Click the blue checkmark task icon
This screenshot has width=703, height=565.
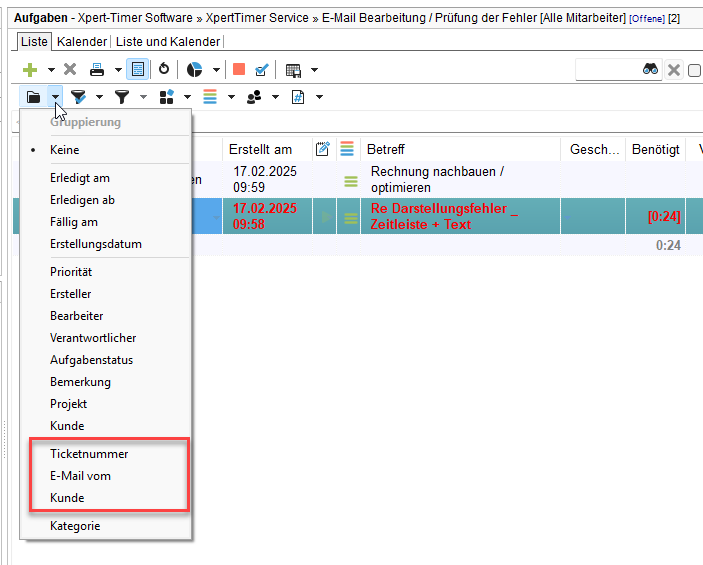pyautogui.click(x=262, y=70)
